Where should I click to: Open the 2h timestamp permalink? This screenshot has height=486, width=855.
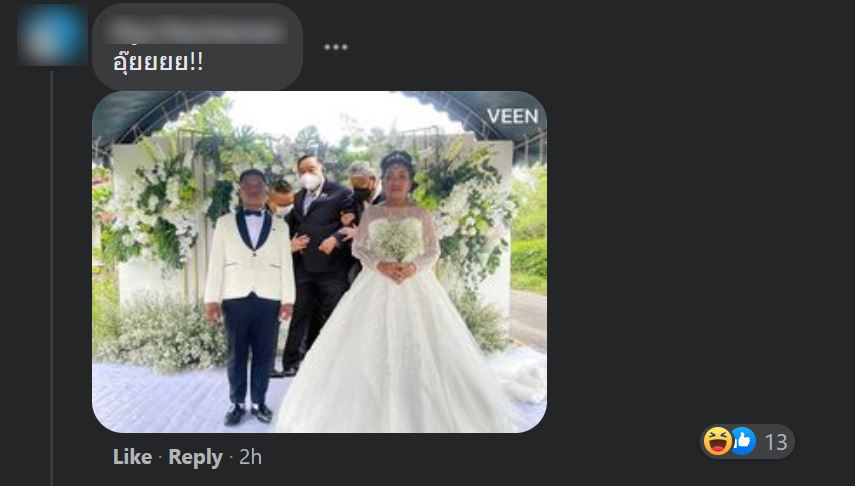click(x=250, y=457)
